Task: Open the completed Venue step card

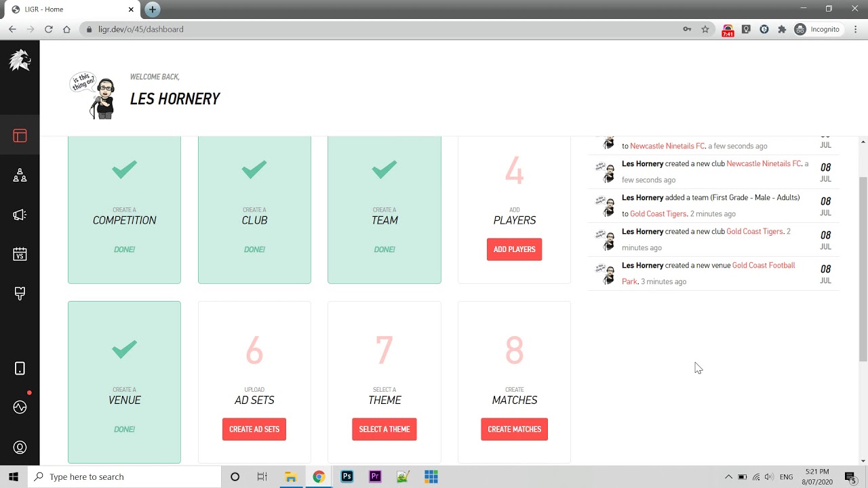Action: pyautogui.click(x=124, y=382)
